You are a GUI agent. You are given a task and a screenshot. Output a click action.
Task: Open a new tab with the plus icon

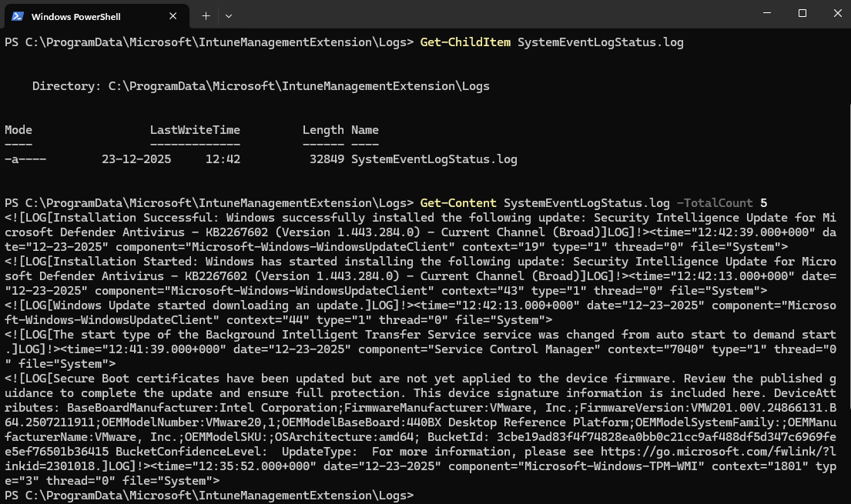point(206,15)
